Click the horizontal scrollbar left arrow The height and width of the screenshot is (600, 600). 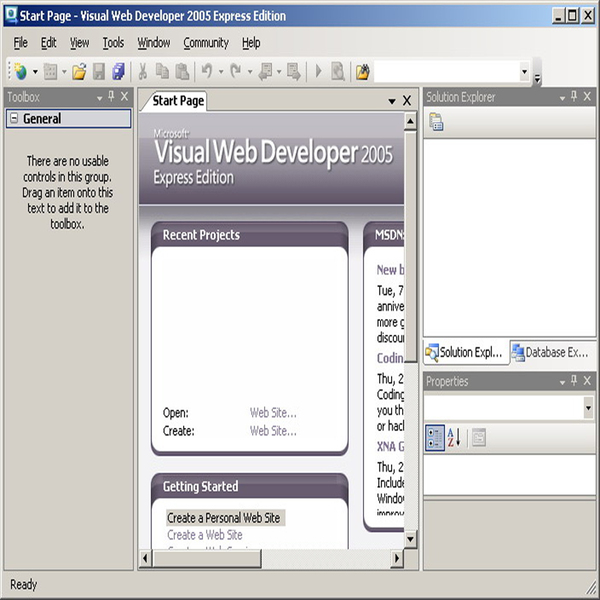tap(145, 559)
